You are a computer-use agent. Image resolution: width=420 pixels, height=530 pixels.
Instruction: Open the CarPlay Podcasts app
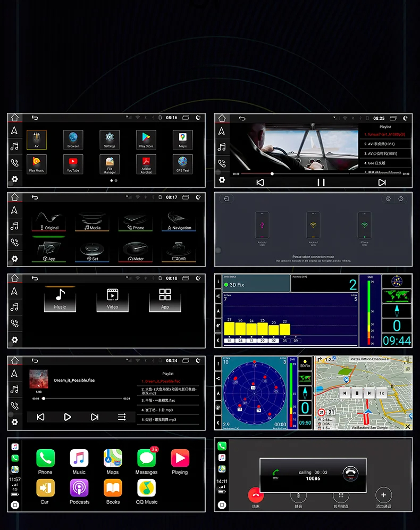tap(79, 492)
